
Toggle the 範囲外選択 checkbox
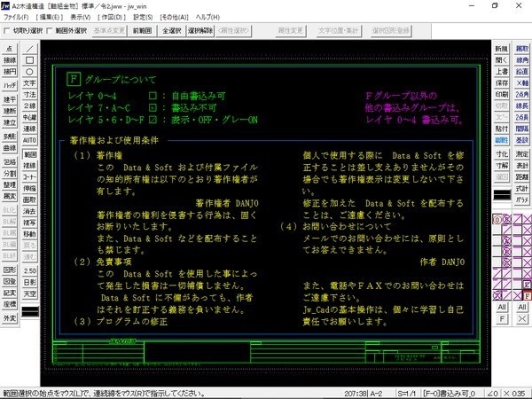(66, 30)
